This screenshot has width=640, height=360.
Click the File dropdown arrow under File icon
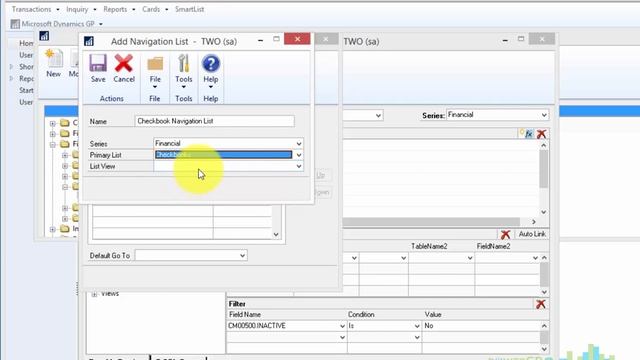pyautogui.click(x=155, y=87)
